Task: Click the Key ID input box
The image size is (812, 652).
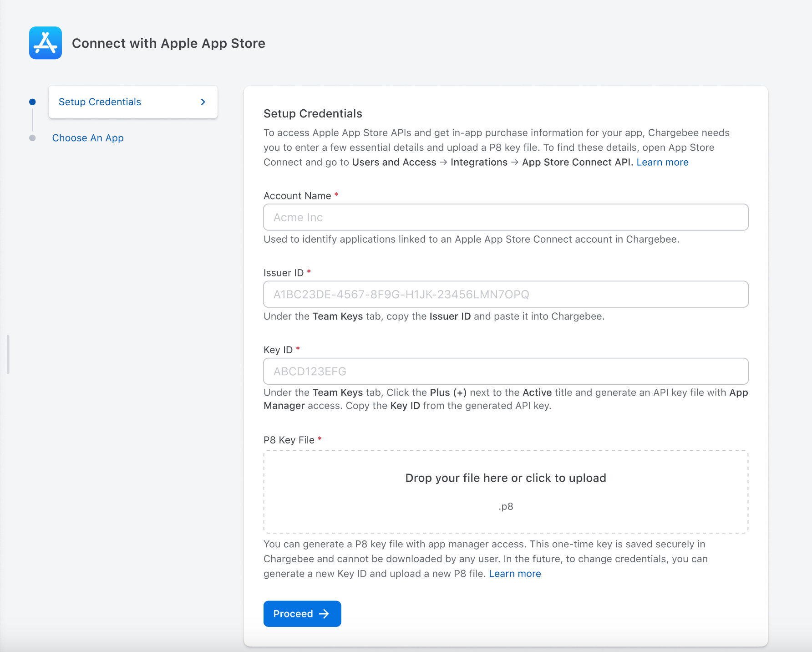Action: [x=506, y=371]
